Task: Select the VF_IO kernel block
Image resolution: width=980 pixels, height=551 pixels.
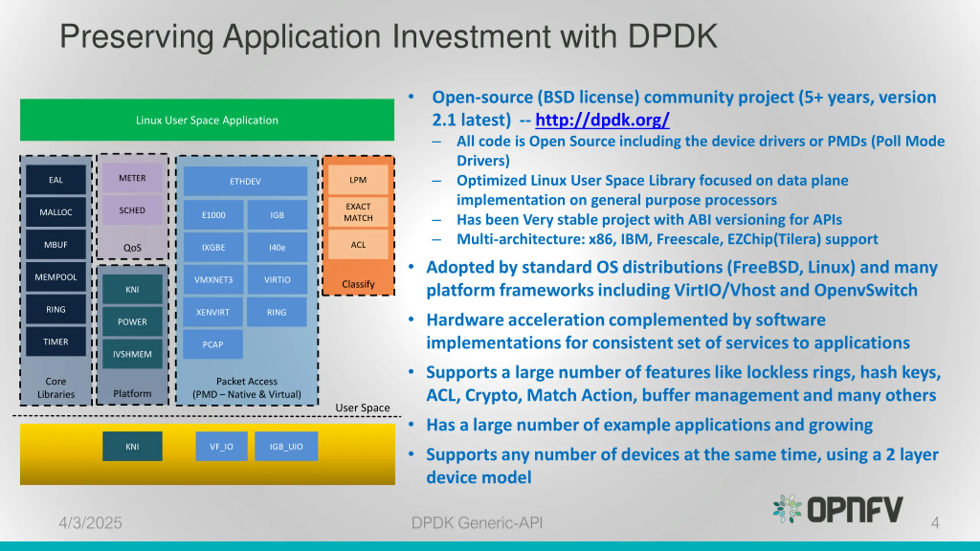Action: tap(222, 447)
